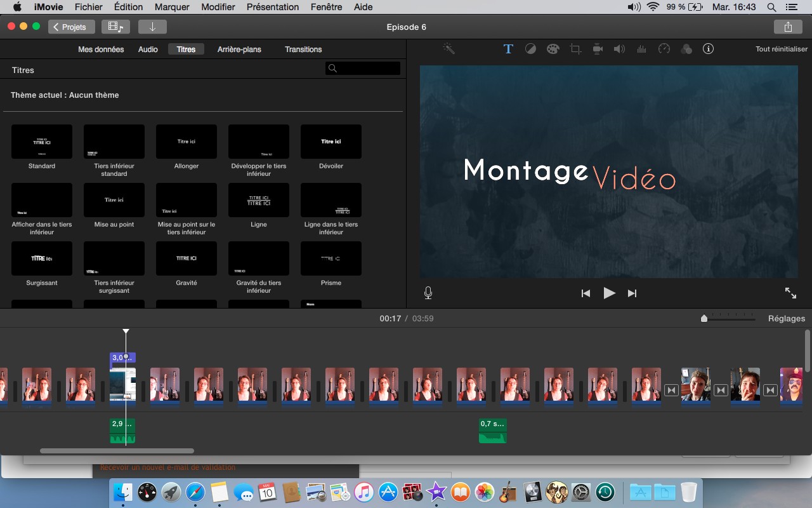Show the clip information icon

coord(709,49)
